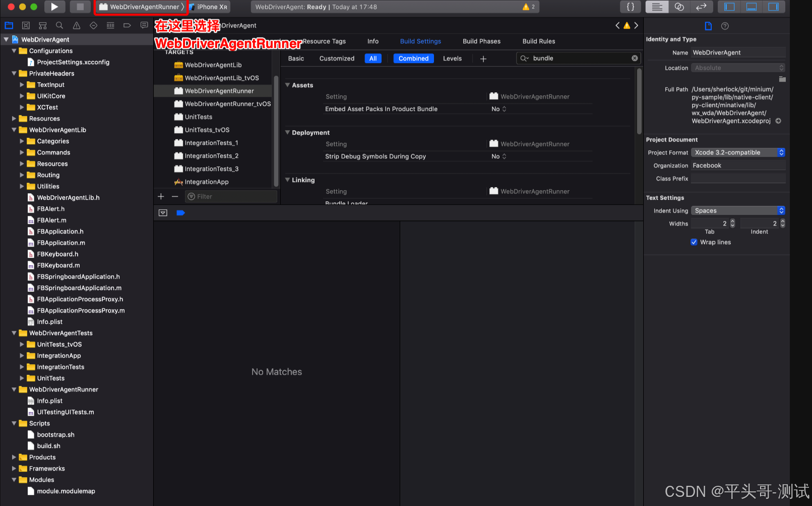Open the Location Absolute dropdown
812x506 pixels.
(x=738, y=68)
